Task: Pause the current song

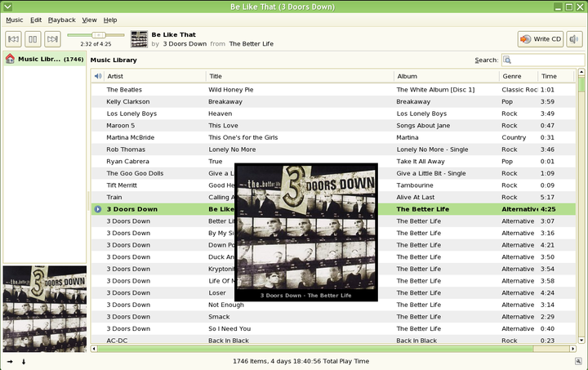Action: (33, 39)
